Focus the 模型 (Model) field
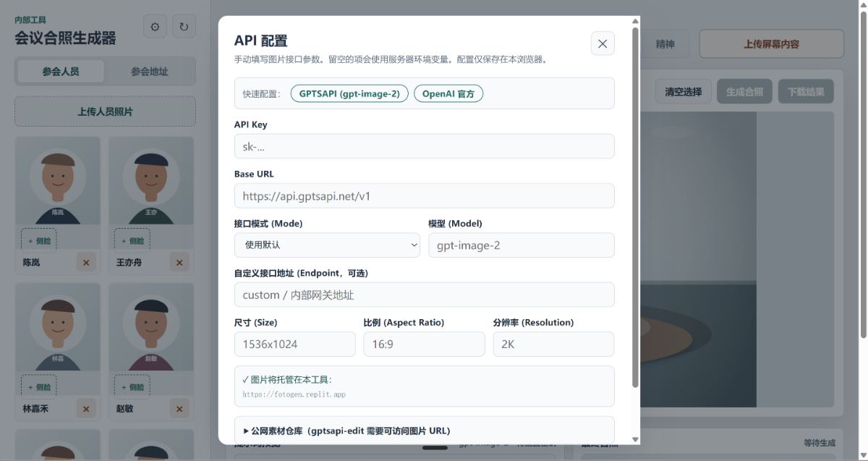 [x=522, y=245]
